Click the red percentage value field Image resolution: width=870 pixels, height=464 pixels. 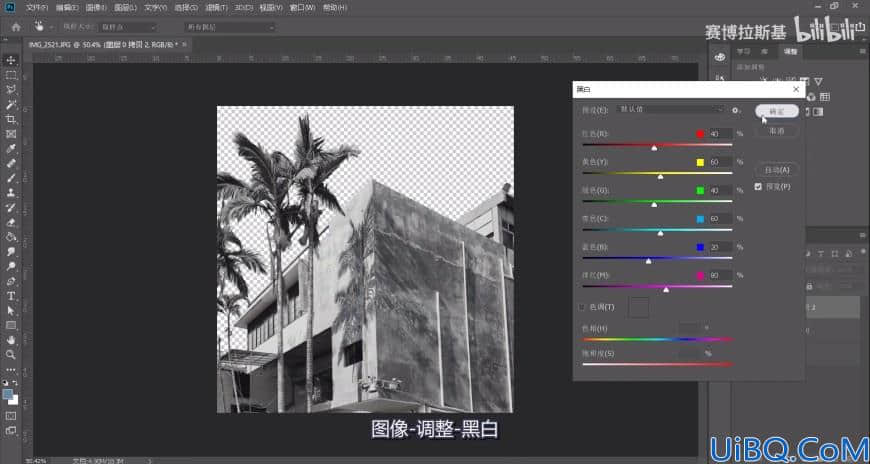pos(720,134)
